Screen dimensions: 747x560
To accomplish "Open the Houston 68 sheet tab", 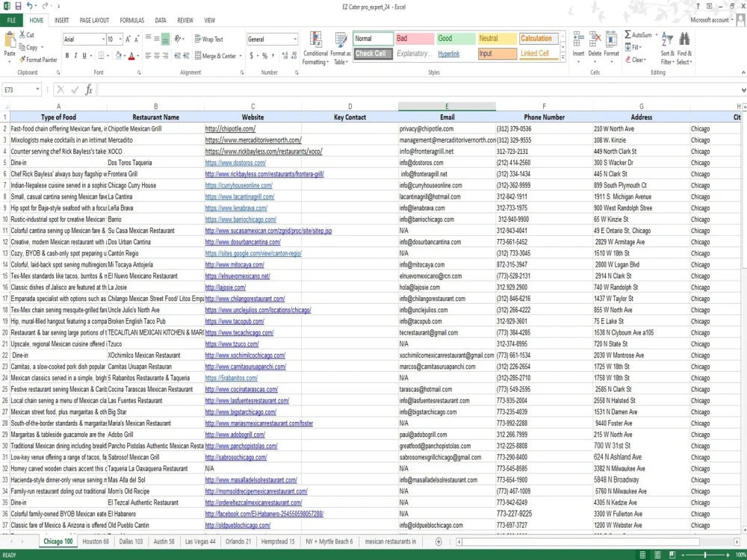I will [x=96, y=541].
